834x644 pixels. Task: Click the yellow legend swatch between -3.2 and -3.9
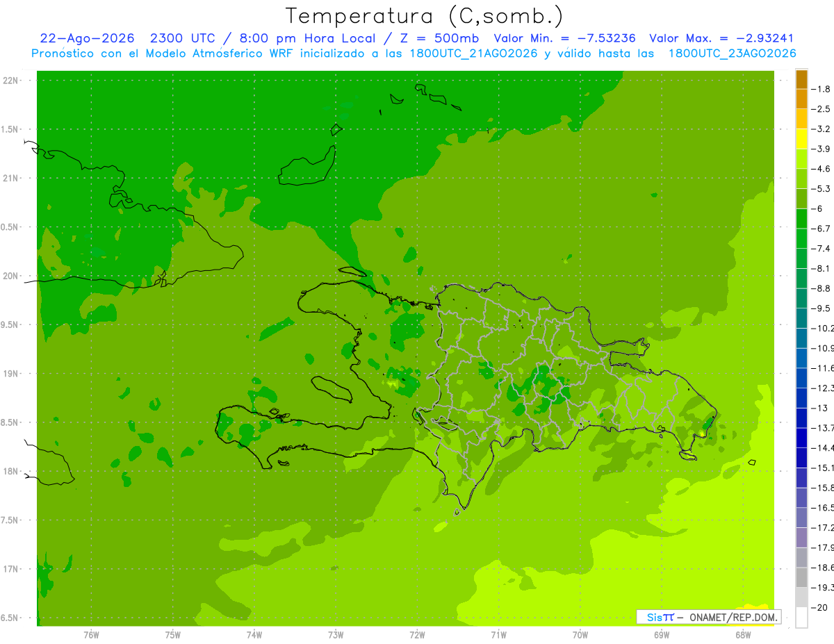point(801,139)
